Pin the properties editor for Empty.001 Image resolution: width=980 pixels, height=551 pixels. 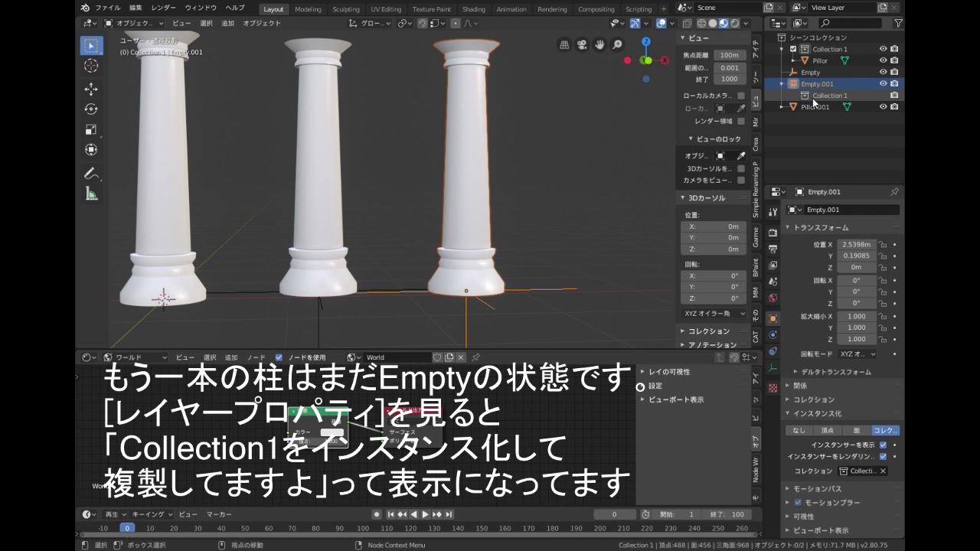894,191
